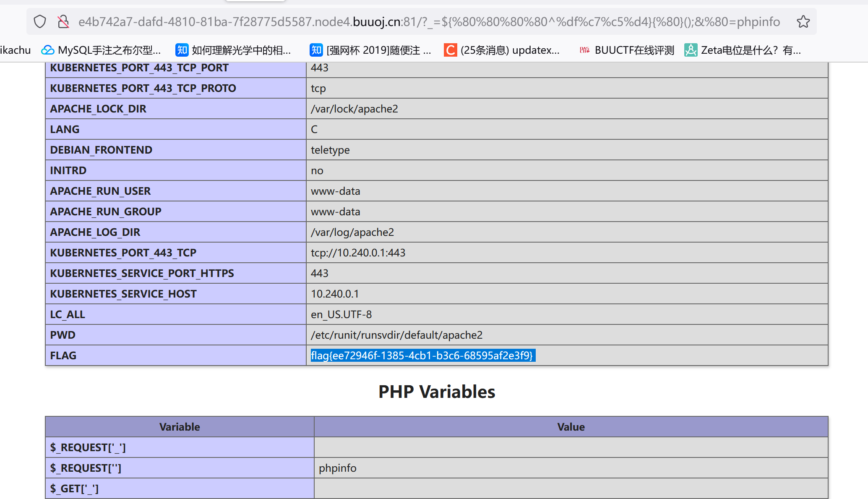Open the (25条消息) updatex bookmark
868x499 pixels.
coord(502,50)
